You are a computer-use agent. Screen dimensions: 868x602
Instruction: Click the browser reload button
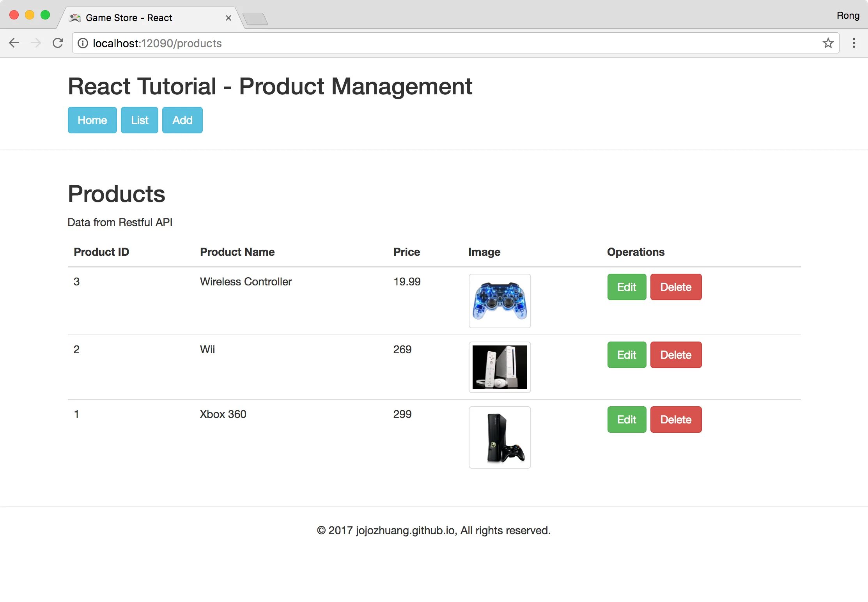58,43
